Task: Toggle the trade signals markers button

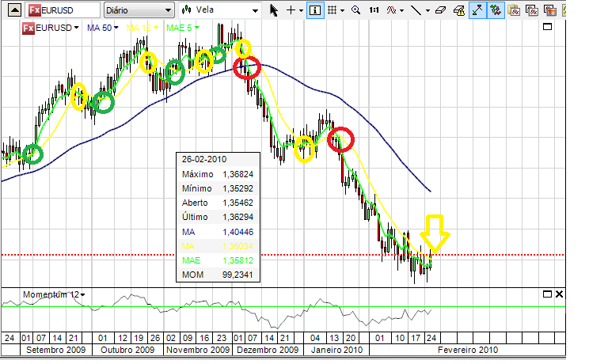Action: click(x=496, y=10)
